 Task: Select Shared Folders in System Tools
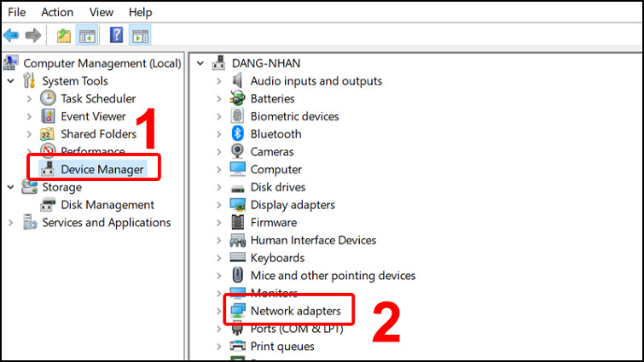tap(98, 134)
